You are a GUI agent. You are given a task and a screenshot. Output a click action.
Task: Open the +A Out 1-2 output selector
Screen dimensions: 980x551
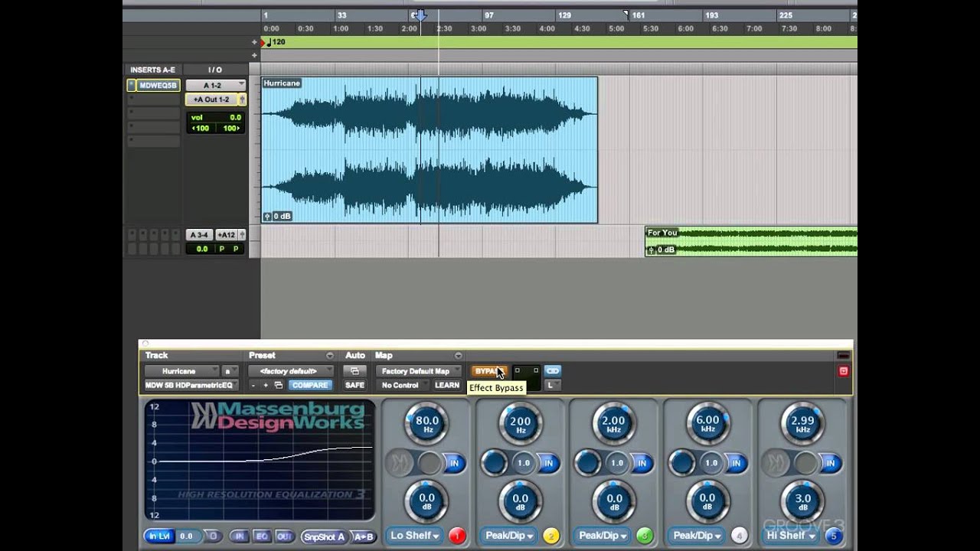pos(211,99)
